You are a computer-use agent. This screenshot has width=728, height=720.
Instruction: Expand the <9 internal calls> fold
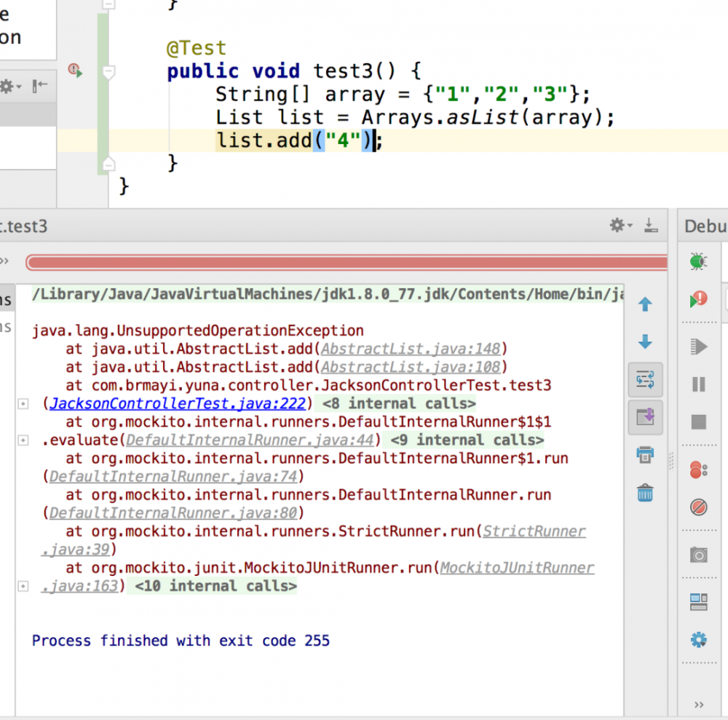pos(467,440)
